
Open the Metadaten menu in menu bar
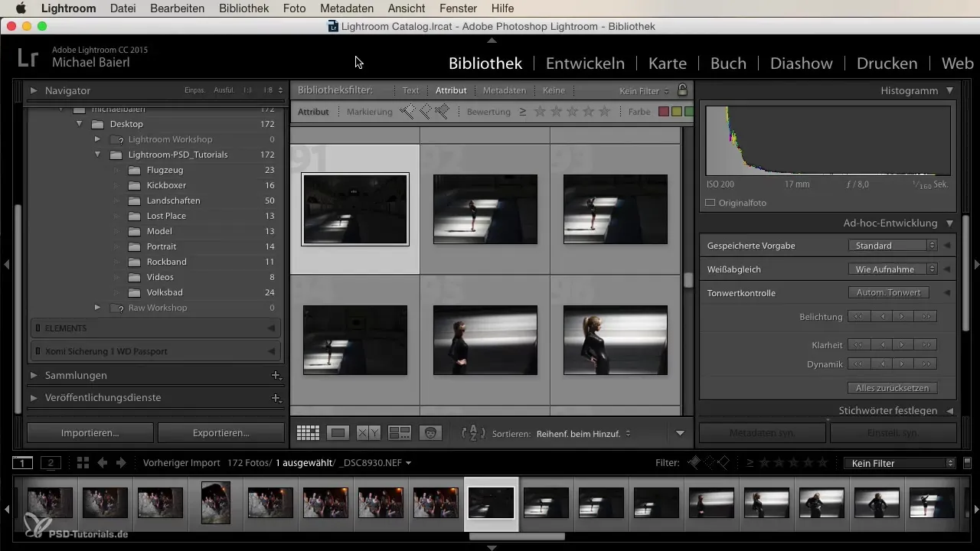pos(347,8)
